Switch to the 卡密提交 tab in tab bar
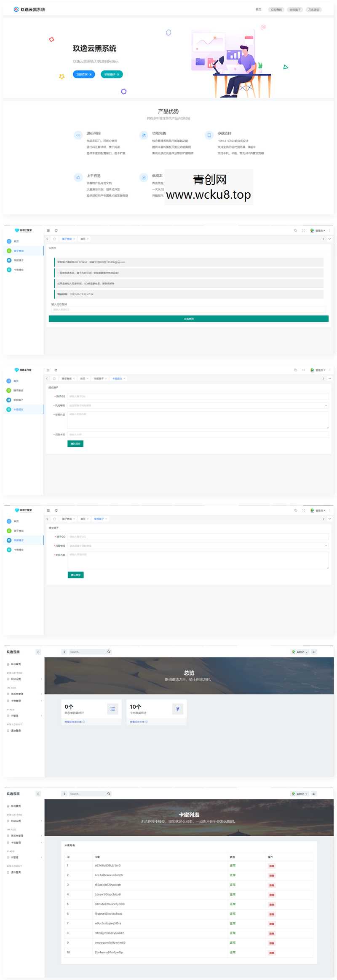 click(x=117, y=378)
